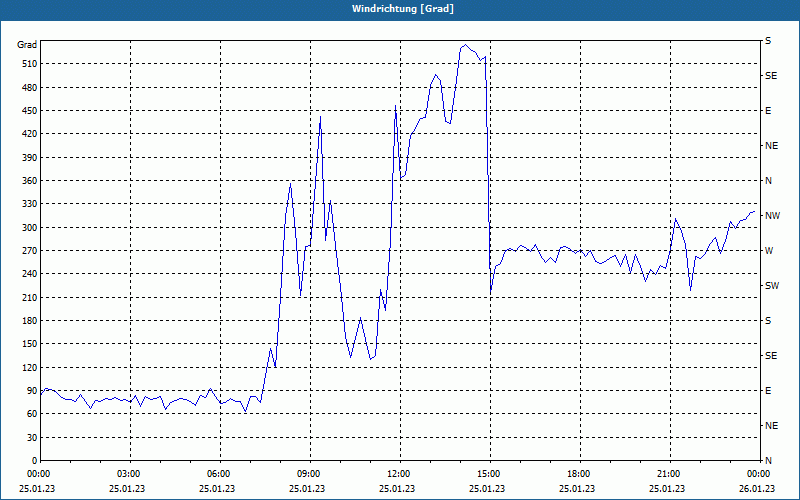Click the 210 degree axis label
The height and width of the screenshot is (500, 800).
29,297
